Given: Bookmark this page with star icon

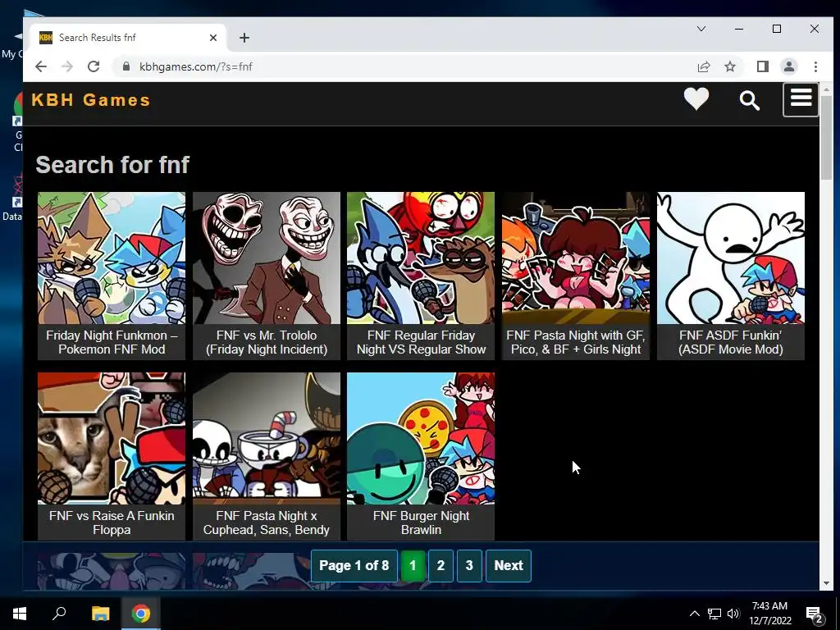Looking at the screenshot, I should [729, 66].
